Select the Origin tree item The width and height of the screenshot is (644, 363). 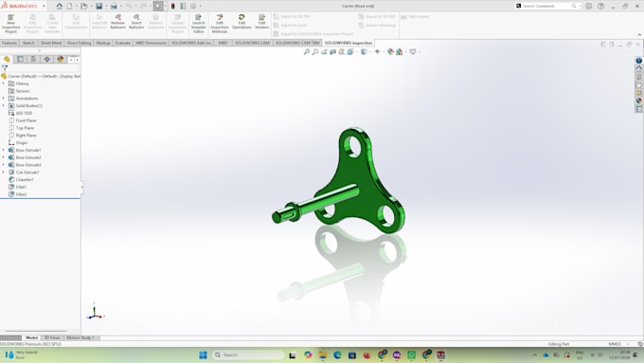click(x=22, y=143)
